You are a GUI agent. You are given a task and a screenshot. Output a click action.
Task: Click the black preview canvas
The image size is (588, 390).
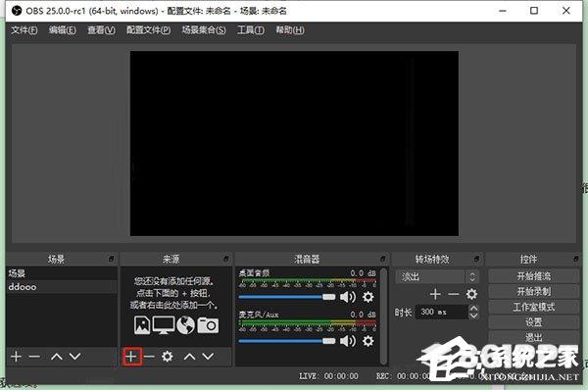(x=294, y=144)
